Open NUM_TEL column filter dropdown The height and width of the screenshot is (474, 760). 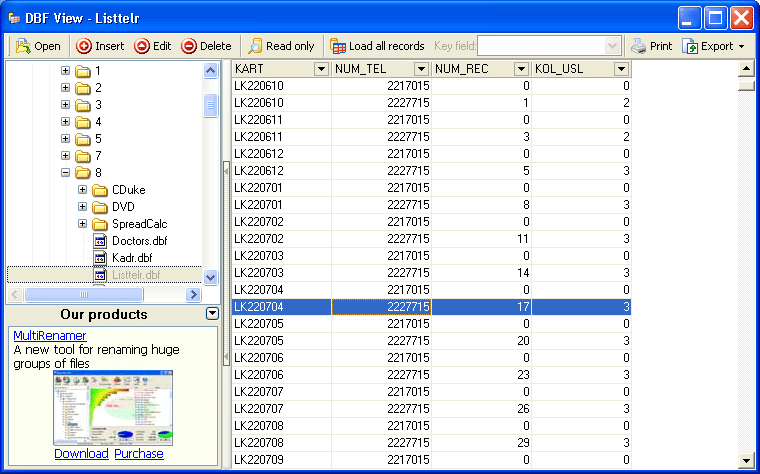[x=421, y=69]
